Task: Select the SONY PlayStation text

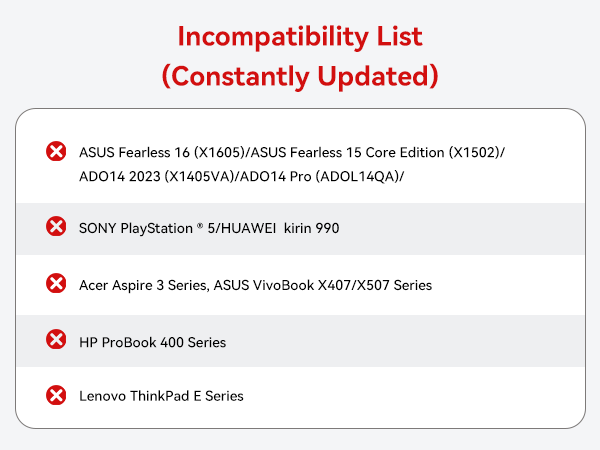Action: 138,228
